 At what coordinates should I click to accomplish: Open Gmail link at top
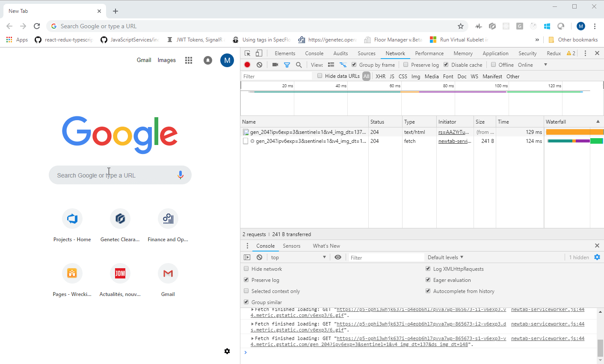(x=144, y=60)
